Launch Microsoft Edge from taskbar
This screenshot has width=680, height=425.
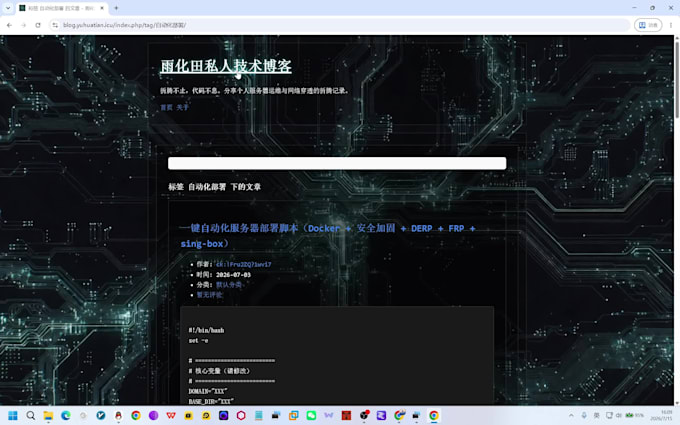coord(65,415)
